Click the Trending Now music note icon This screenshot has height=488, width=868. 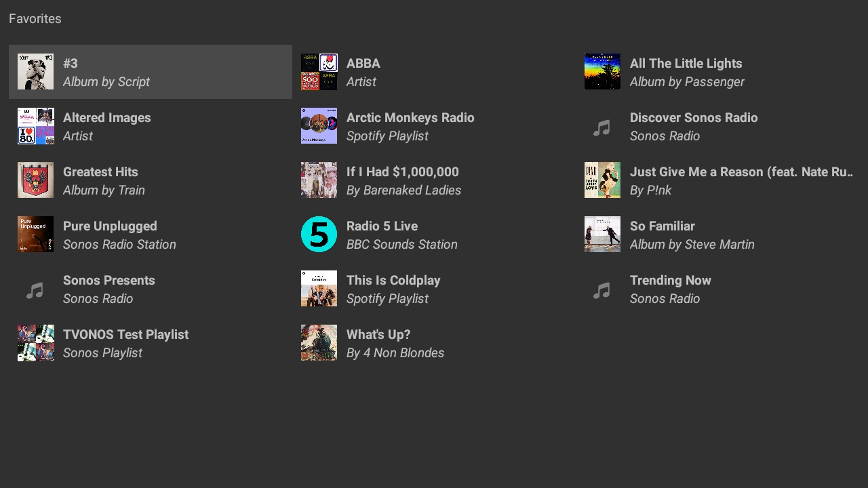click(x=602, y=289)
